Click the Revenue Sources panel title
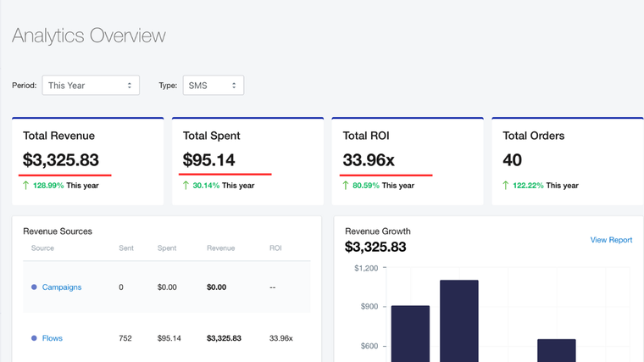The height and width of the screenshot is (362, 644). [x=58, y=231]
